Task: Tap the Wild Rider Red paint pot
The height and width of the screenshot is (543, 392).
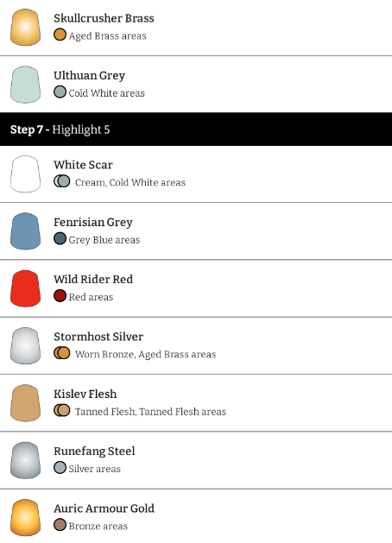Action: coord(25,288)
